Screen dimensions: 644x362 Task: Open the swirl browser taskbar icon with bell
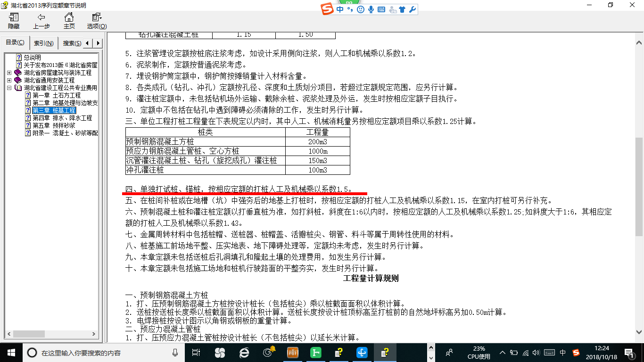pyautogui.click(x=268, y=352)
